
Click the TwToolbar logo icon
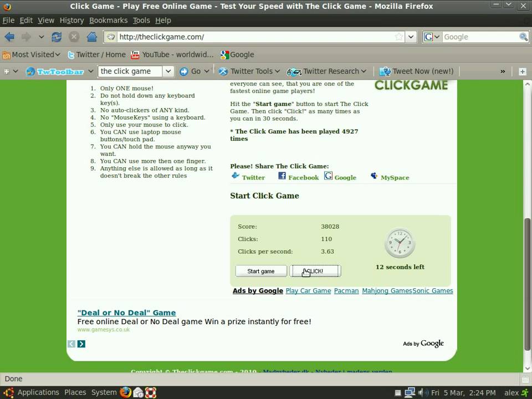click(30, 71)
